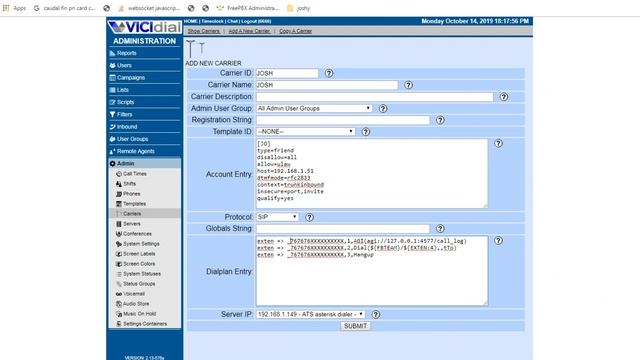Click the Add A New Carrier link
Image resolution: width=640 pixels, height=360 pixels.
[x=249, y=31]
